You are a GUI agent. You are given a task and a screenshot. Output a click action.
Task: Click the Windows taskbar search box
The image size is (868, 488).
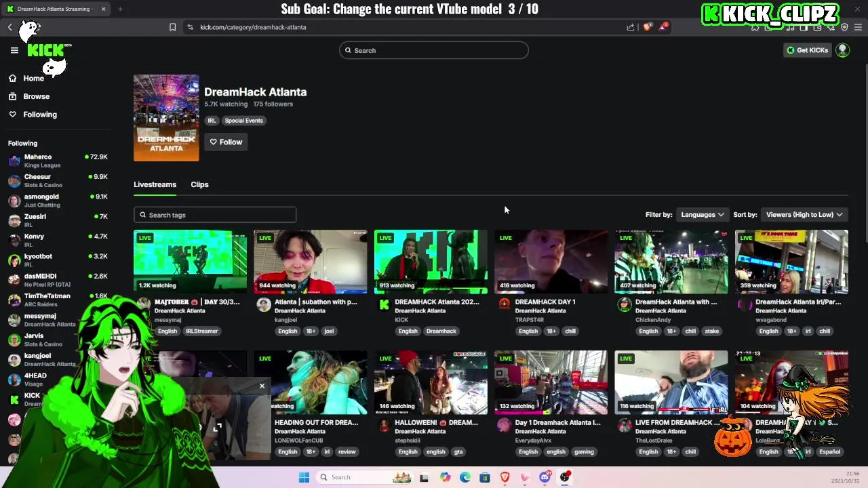364,477
